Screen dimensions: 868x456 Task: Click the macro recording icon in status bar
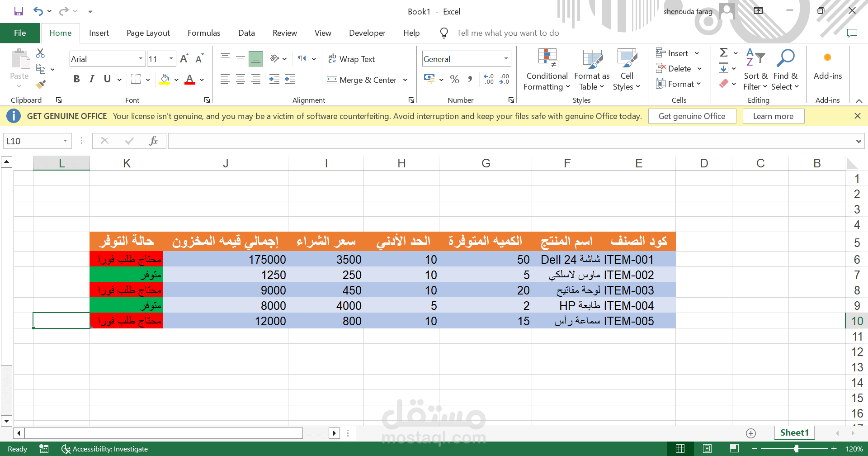pyautogui.click(x=44, y=449)
